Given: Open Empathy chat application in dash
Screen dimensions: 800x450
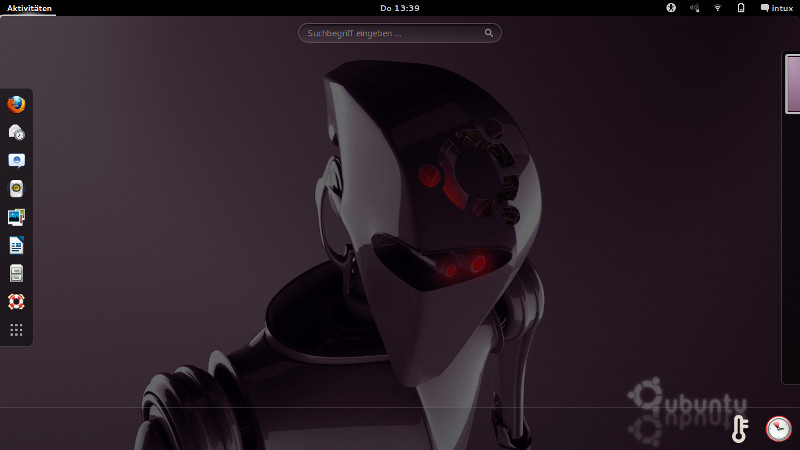Looking at the screenshot, I should tap(16, 161).
